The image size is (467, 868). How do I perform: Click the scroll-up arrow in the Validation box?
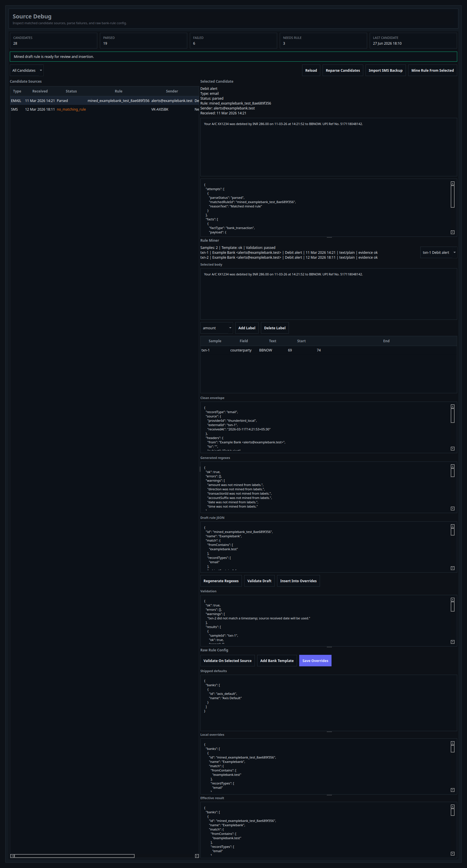(453, 600)
